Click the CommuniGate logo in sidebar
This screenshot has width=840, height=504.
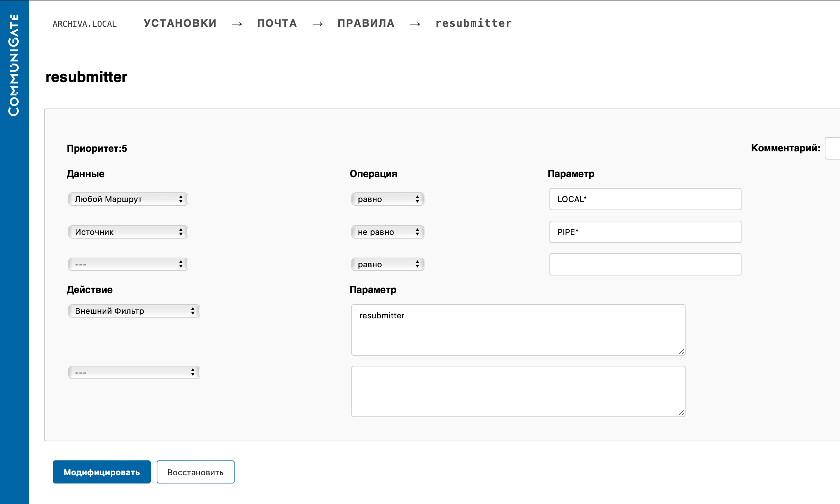coord(14,65)
